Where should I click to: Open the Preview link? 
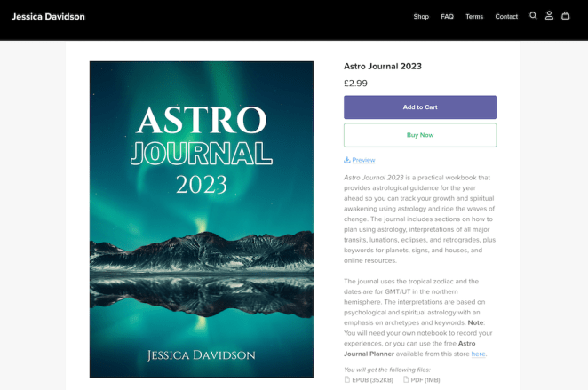pos(363,160)
